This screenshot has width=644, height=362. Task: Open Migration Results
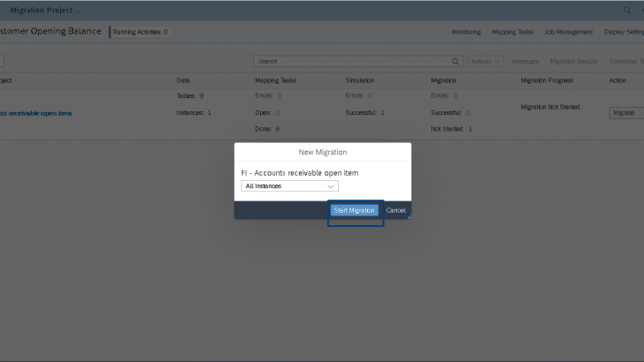click(x=573, y=62)
